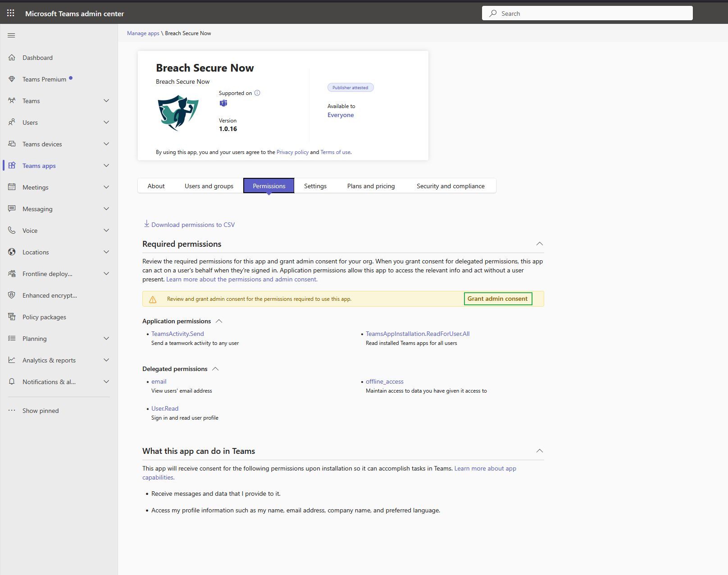Collapse What this app can do section
This screenshot has width=728, height=575.
tap(540, 451)
